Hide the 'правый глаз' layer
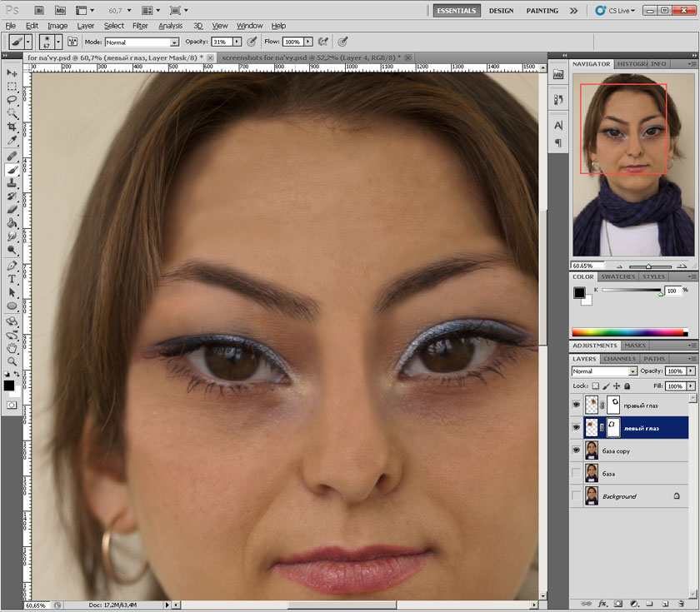700x612 pixels. (x=577, y=404)
